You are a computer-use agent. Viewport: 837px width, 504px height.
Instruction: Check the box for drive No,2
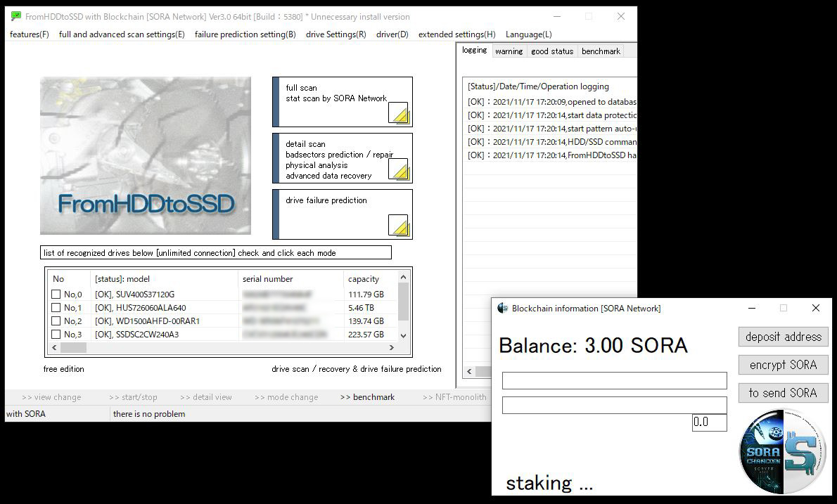pos(56,321)
